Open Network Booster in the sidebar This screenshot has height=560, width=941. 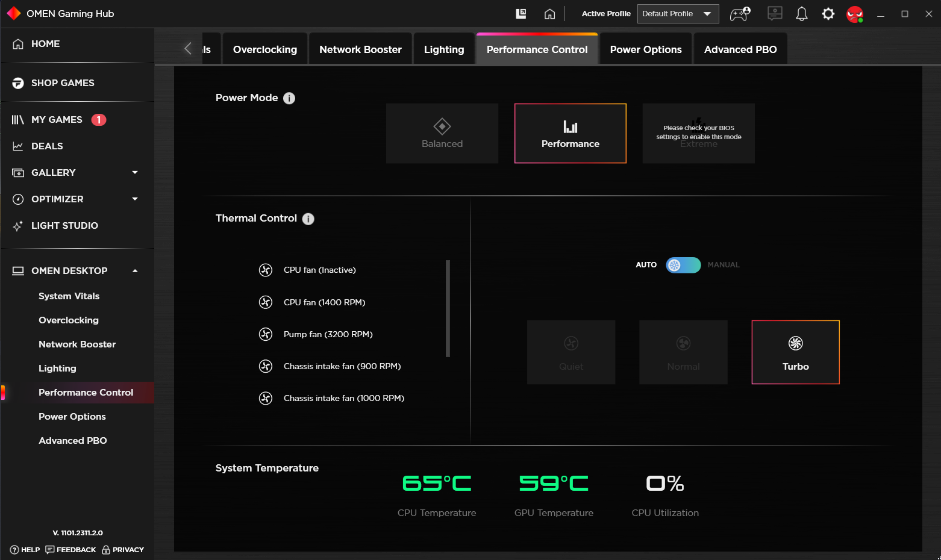(x=77, y=344)
